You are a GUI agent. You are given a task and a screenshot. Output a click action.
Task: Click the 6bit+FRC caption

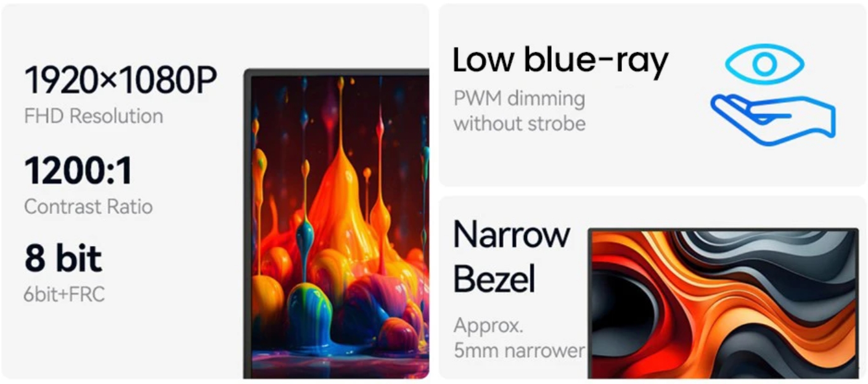pyautogui.click(x=64, y=295)
